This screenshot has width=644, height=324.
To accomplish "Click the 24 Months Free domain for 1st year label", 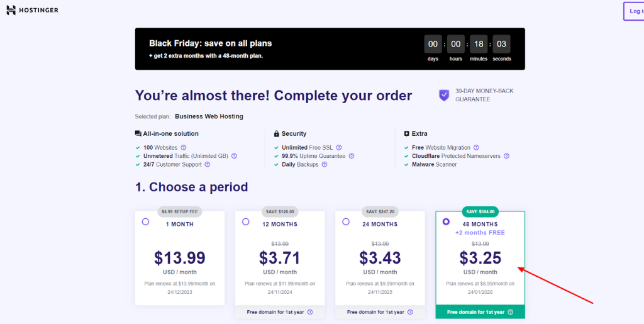I will 376,312.
